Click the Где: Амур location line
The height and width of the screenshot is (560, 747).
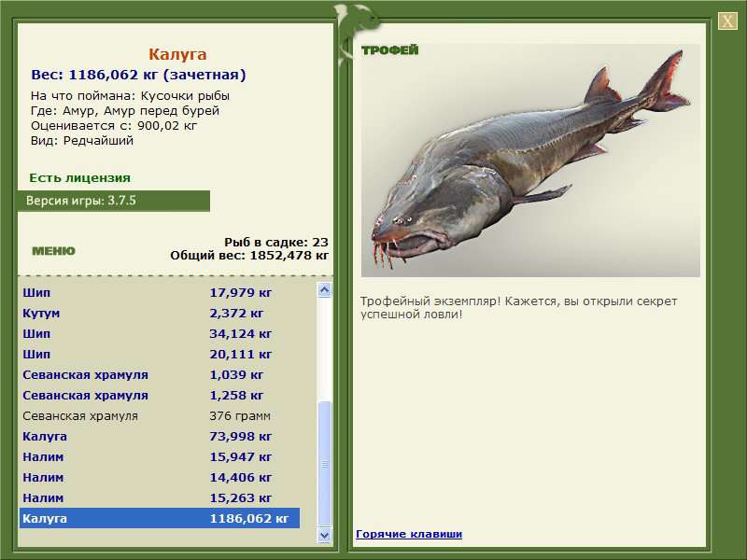[x=125, y=111]
